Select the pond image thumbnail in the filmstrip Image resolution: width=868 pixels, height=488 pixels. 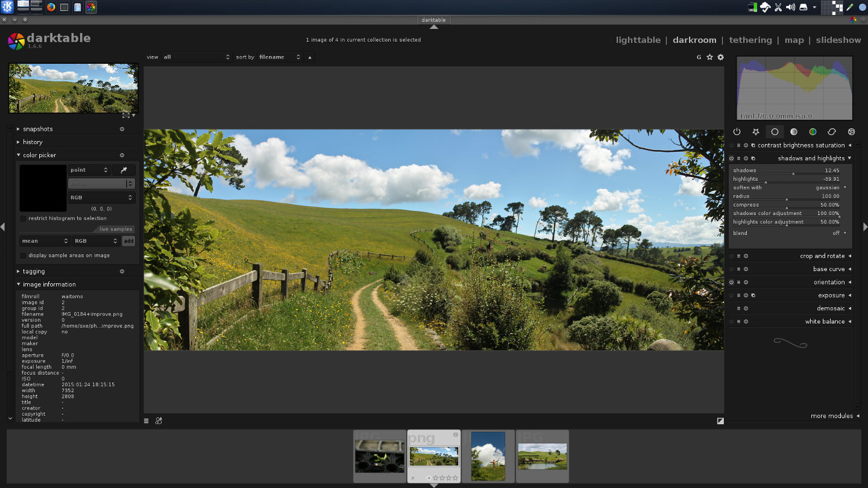[542, 456]
